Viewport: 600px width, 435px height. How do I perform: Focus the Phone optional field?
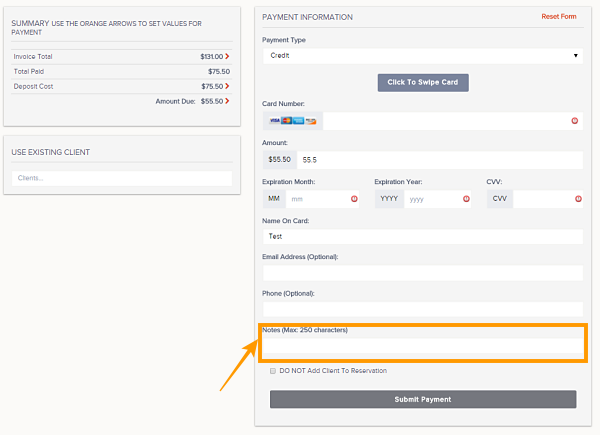pos(423,309)
